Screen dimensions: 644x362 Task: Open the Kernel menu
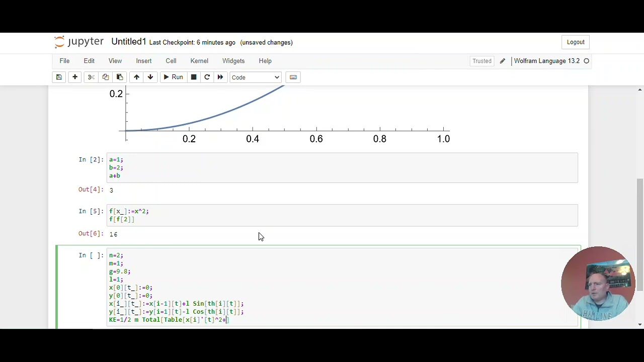coord(199,61)
